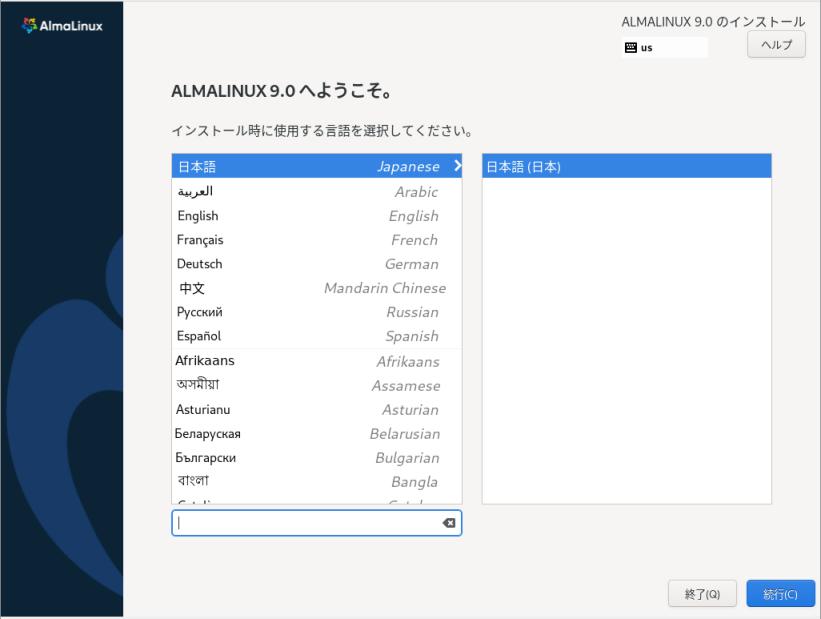This screenshot has height=619, width=821.
Task: Select the Bangla language row
Action: click(x=317, y=481)
